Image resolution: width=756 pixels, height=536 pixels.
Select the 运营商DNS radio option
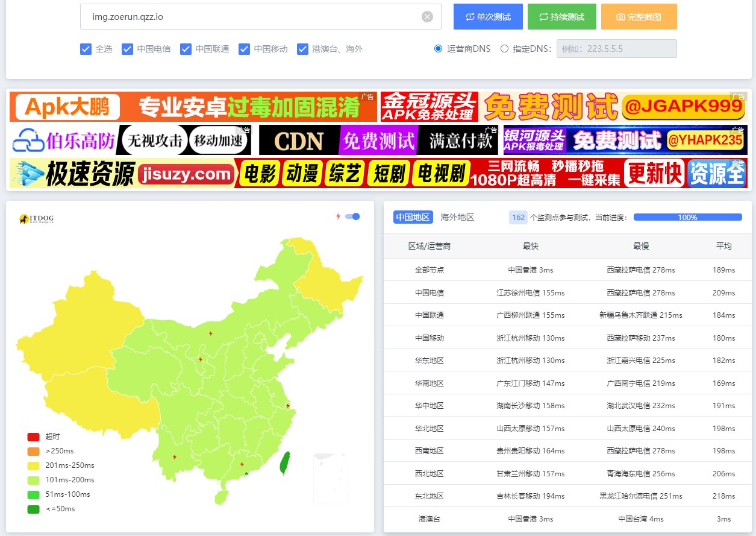click(439, 49)
